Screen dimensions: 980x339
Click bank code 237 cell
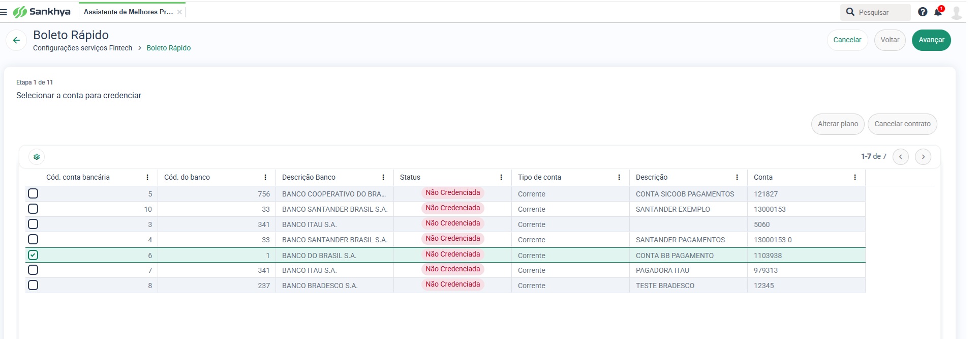coord(217,286)
